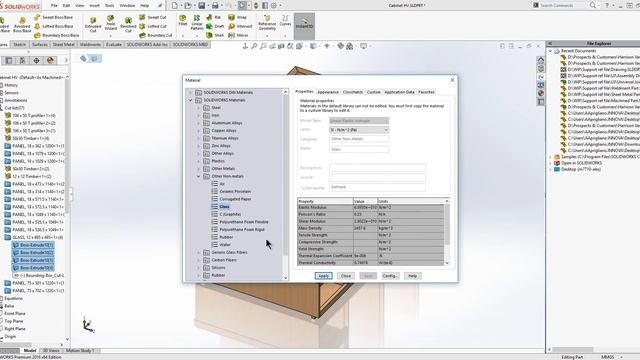The width and height of the screenshot is (640, 360).
Task: Click the New document icon
Action: coord(174,5)
